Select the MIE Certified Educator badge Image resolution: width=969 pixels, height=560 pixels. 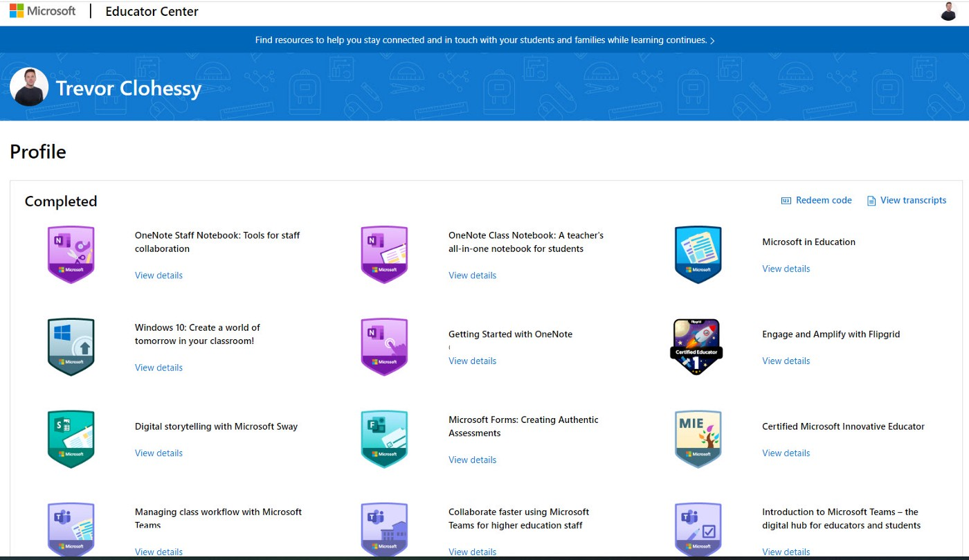pos(698,439)
